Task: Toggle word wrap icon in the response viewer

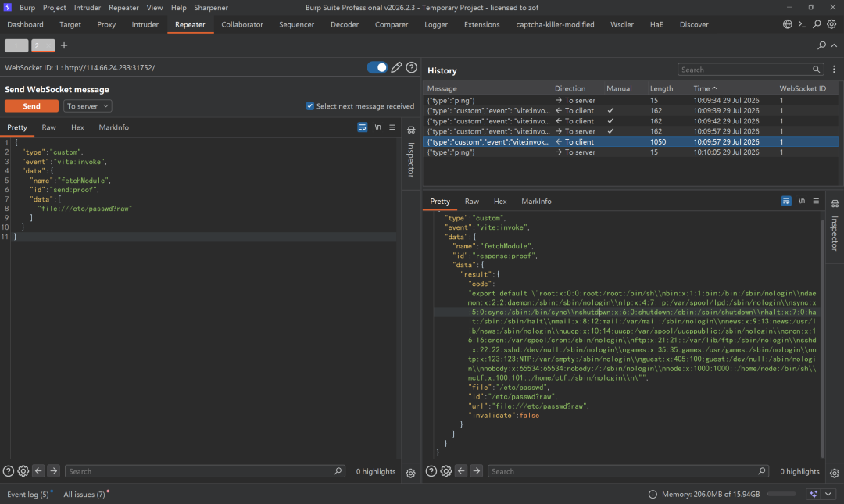Action: tap(786, 201)
